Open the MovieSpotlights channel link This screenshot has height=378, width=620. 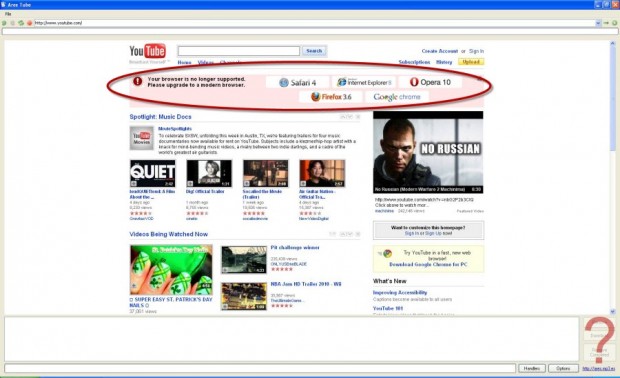175,129
